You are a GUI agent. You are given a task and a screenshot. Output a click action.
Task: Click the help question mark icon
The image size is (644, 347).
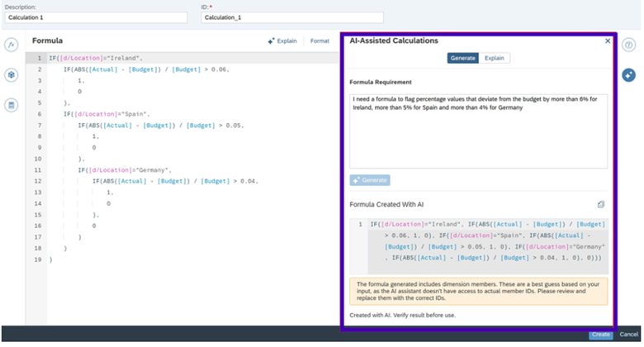point(628,45)
